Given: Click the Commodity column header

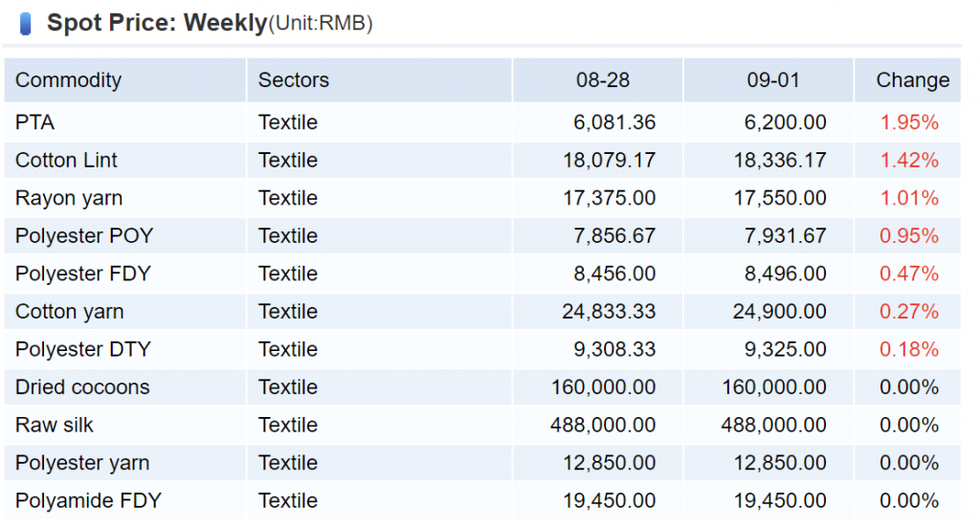Looking at the screenshot, I should [x=68, y=80].
